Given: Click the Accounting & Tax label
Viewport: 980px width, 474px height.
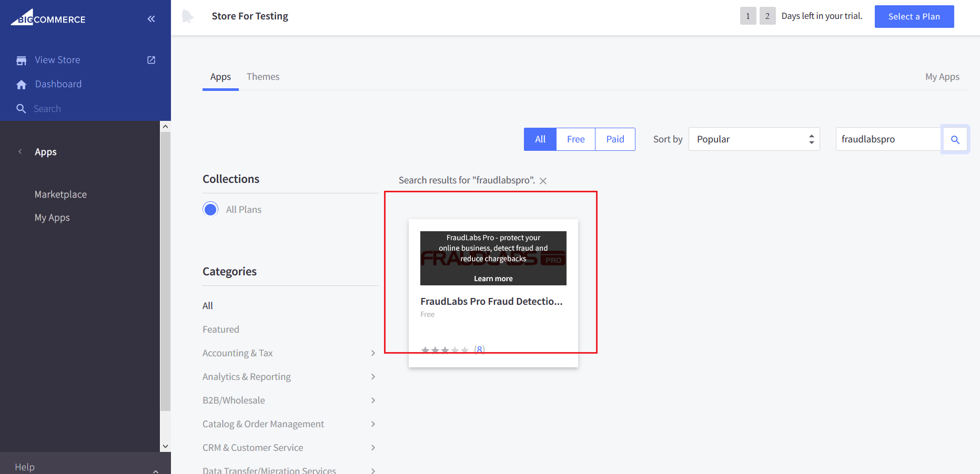Looking at the screenshot, I should pos(238,353).
